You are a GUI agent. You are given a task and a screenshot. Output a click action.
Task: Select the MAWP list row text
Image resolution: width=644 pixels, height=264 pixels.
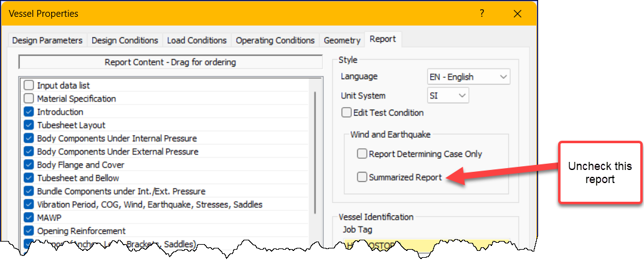pyautogui.click(x=49, y=217)
